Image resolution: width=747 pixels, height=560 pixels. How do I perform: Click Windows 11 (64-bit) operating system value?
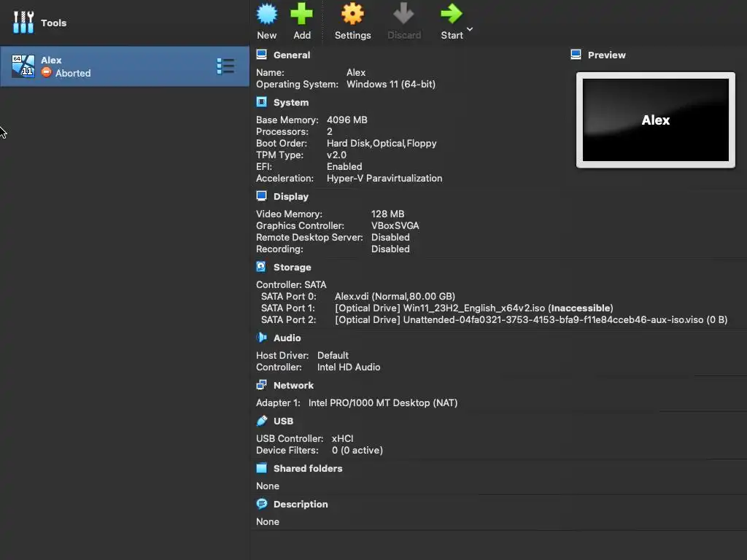click(391, 85)
